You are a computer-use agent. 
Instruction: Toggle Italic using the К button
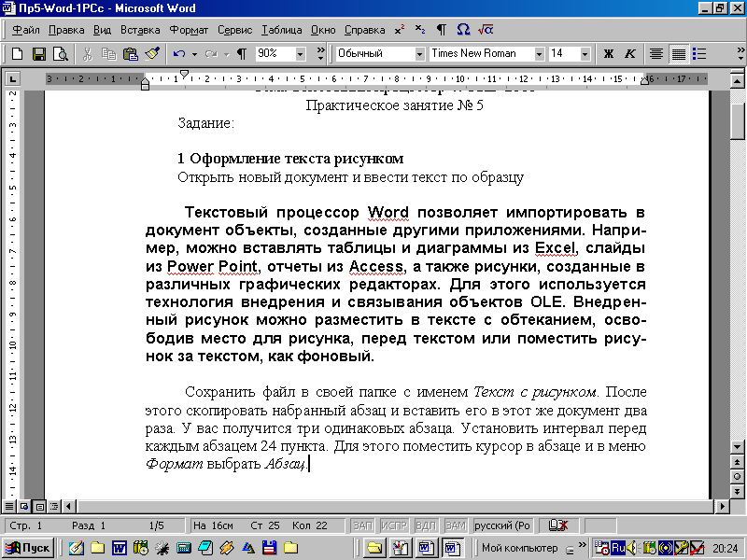[629, 54]
